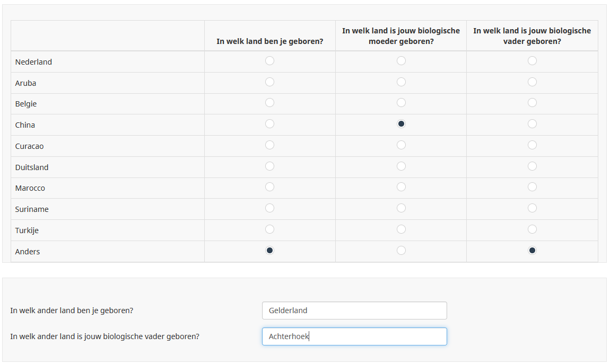Click the selected China radio for mother
The height and width of the screenshot is (364, 610).
[x=401, y=124]
